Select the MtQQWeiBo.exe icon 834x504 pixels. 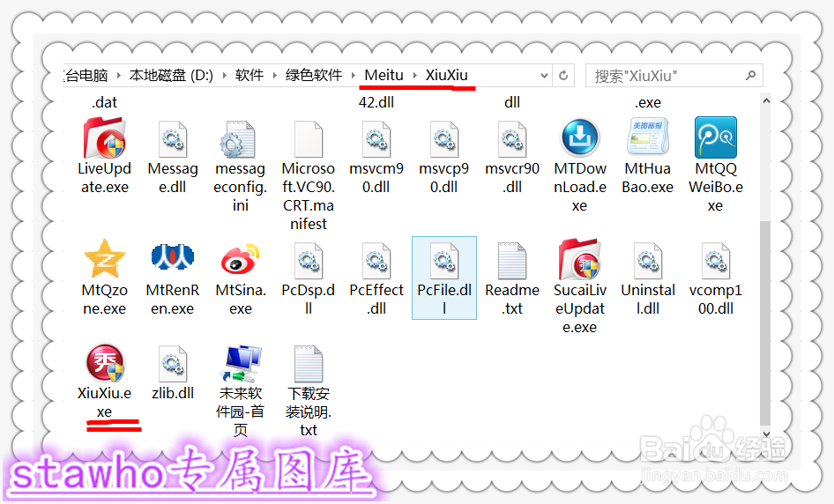coord(715,137)
